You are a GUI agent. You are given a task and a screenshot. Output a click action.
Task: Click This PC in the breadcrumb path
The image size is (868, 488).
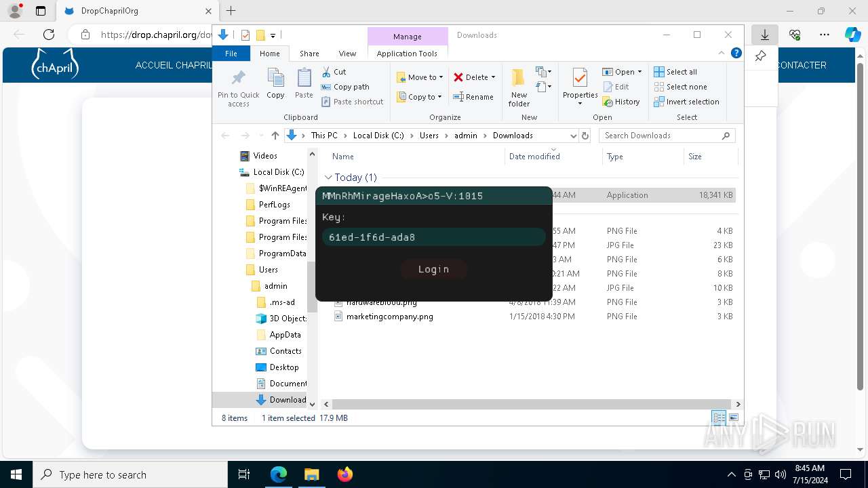pos(324,136)
